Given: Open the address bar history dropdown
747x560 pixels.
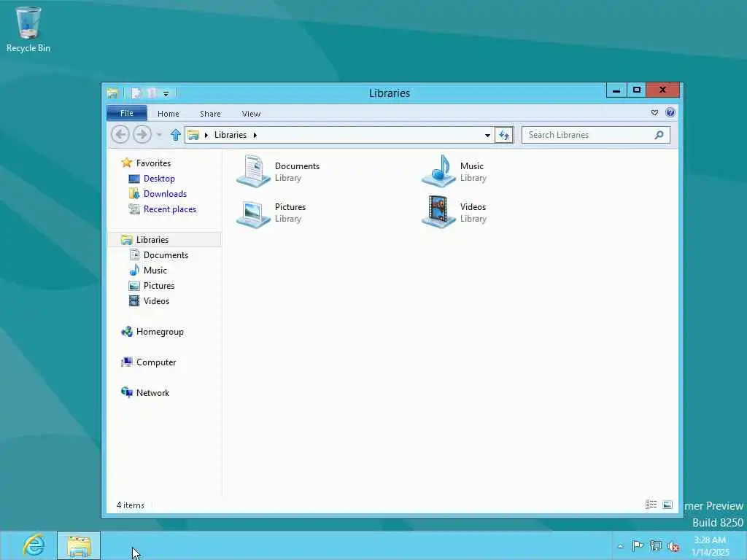Looking at the screenshot, I should [x=487, y=135].
